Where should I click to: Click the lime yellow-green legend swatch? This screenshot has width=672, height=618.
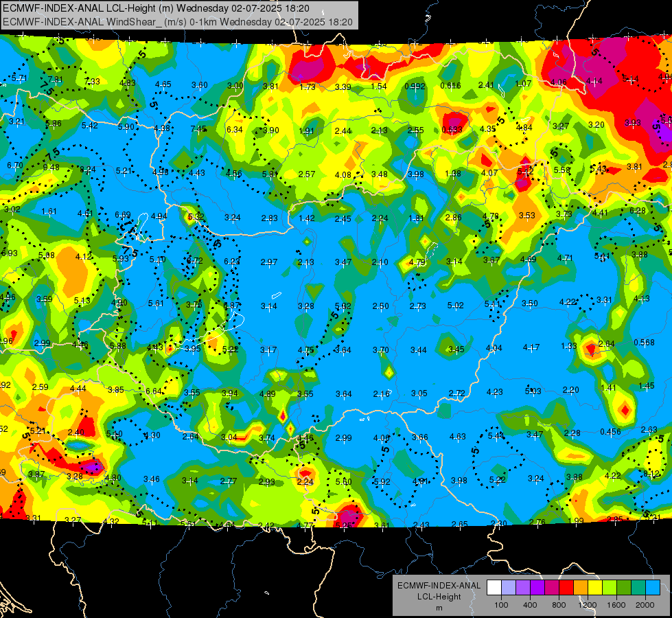tap(610, 588)
